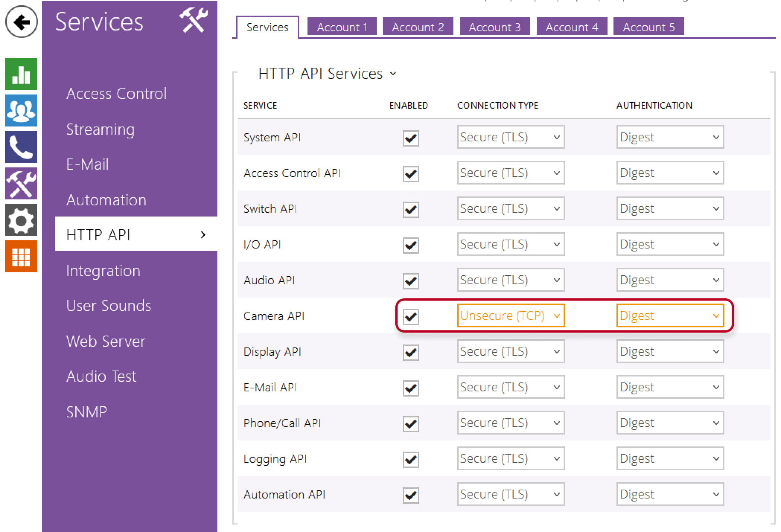The width and height of the screenshot is (781, 532).
Task: Open Phone/Call API connection type dropdown
Action: coord(511,423)
